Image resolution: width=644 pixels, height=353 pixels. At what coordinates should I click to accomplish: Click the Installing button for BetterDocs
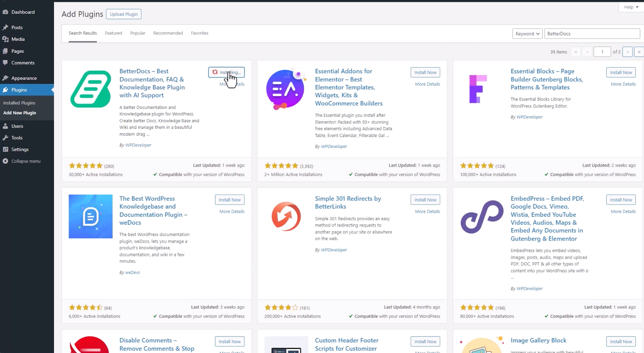click(x=226, y=72)
